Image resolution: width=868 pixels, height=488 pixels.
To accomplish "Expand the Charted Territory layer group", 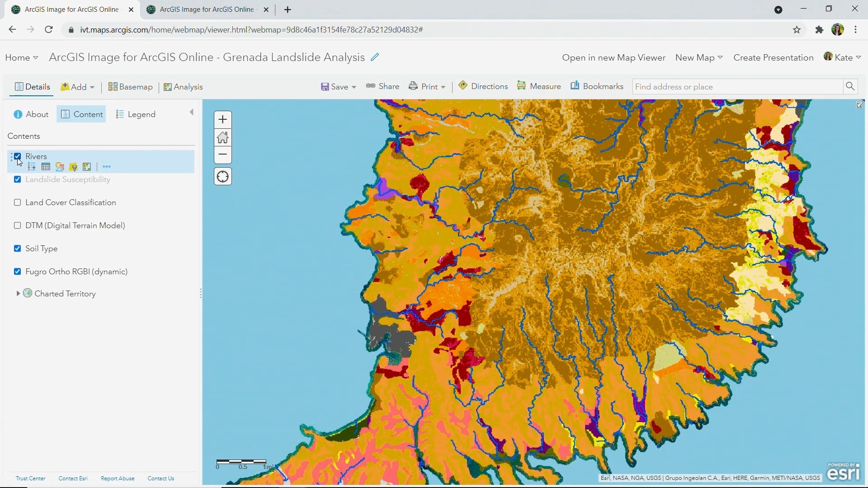I will coord(18,293).
